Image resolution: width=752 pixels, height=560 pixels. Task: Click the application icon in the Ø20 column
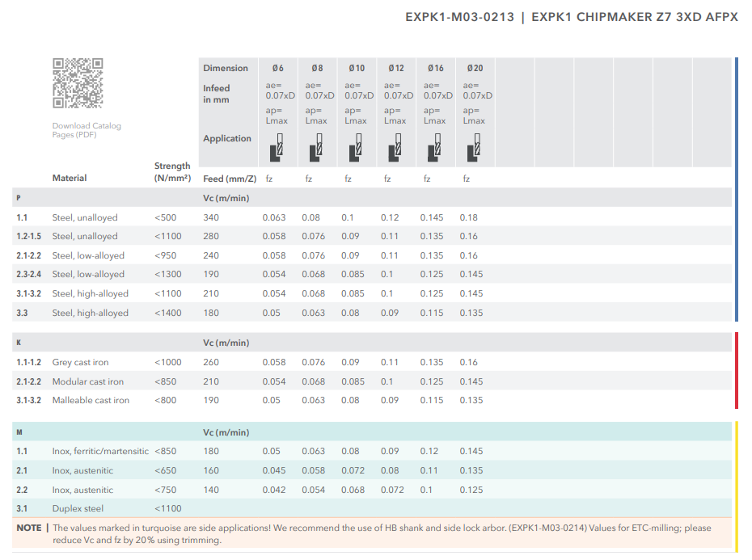[x=474, y=149]
